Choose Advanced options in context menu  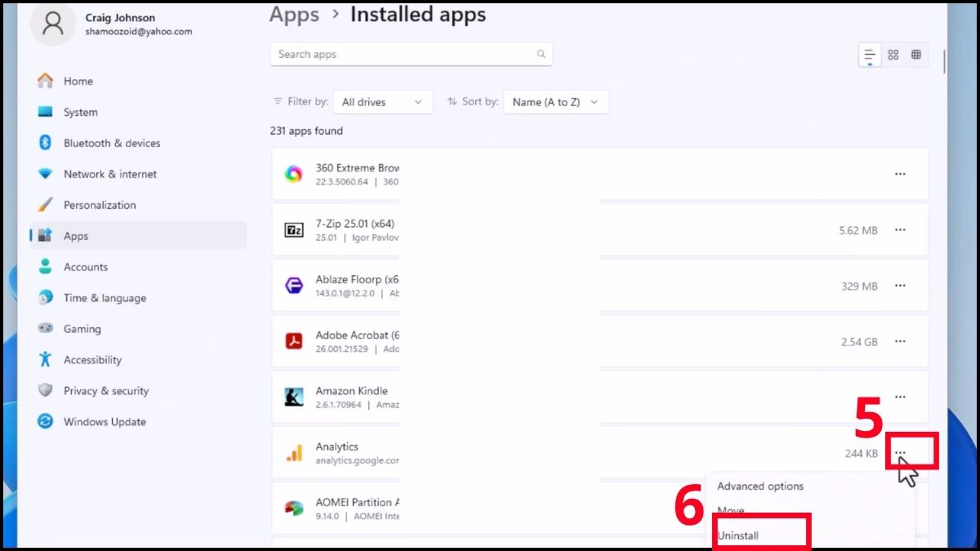(x=760, y=486)
